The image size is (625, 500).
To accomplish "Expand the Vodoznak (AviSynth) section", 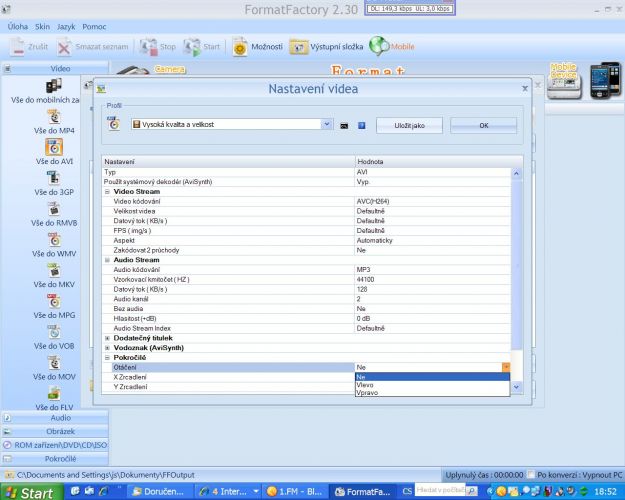I will [107, 348].
